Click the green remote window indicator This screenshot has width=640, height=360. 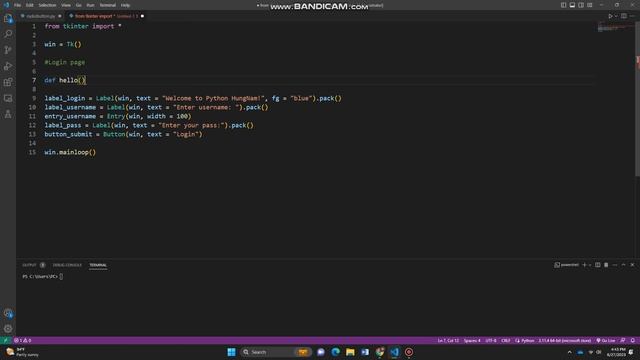pos(5,340)
